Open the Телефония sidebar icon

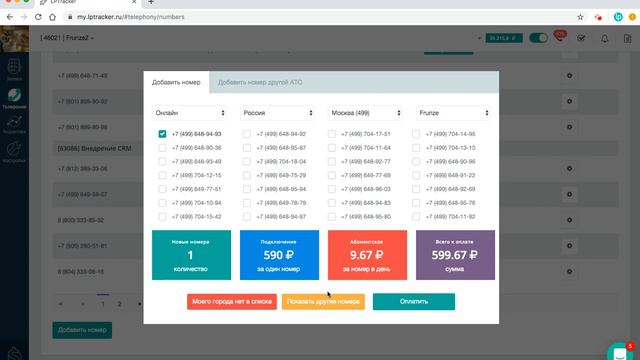point(14,98)
